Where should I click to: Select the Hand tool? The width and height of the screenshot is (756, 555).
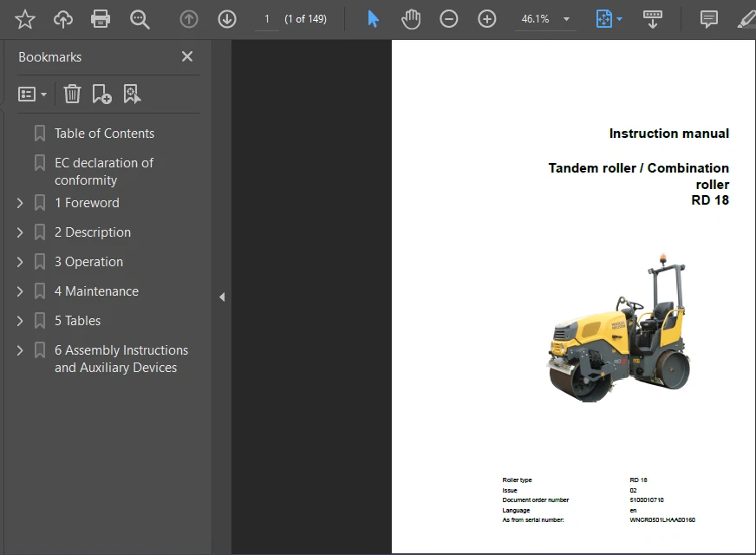click(x=410, y=18)
